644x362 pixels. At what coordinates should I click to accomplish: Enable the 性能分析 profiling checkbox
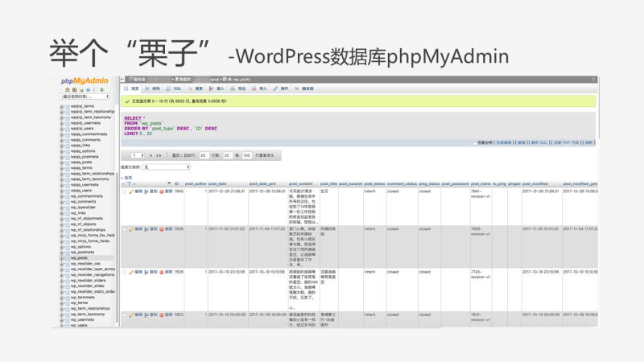click(x=475, y=143)
